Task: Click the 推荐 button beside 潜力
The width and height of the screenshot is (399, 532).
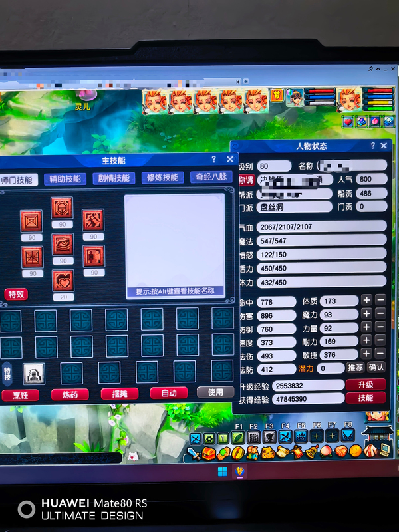Action: [355, 367]
